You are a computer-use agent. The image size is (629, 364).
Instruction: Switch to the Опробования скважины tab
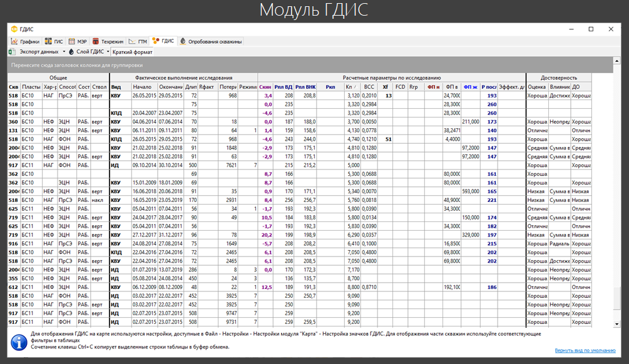pos(210,41)
